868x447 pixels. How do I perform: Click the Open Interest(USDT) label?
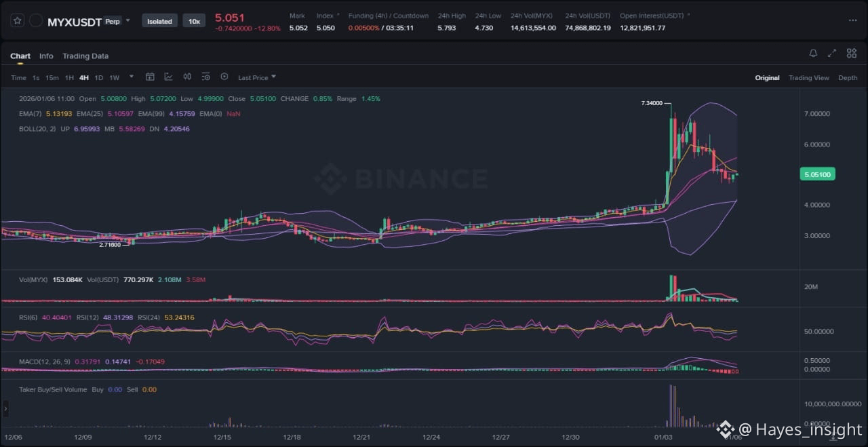click(x=652, y=16)
